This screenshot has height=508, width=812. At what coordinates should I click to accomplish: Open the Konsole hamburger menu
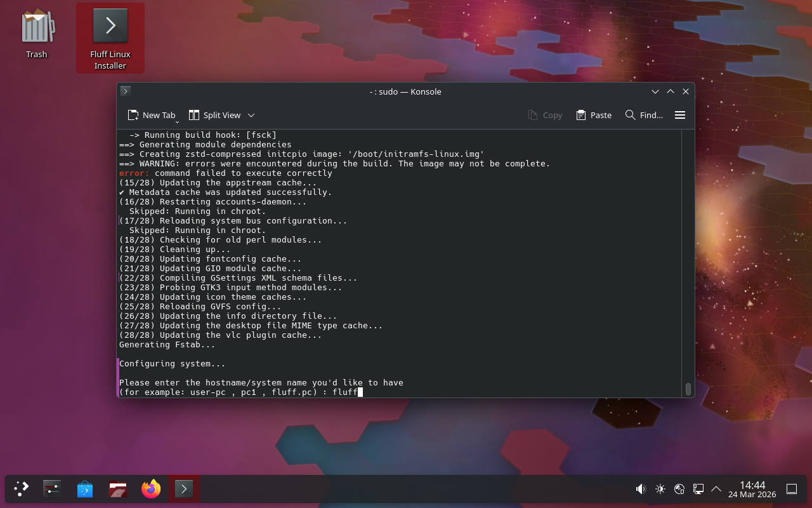(x=680, y=115)
